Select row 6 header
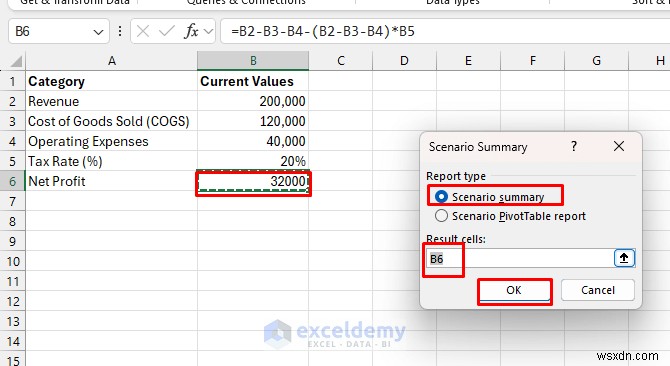The height and width of the screenshot is (366, 670). [x=12, y=181]
